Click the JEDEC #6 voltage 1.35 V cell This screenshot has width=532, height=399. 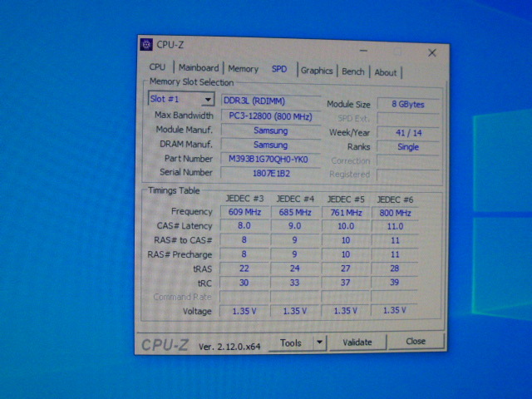click(x=395, y=310)
